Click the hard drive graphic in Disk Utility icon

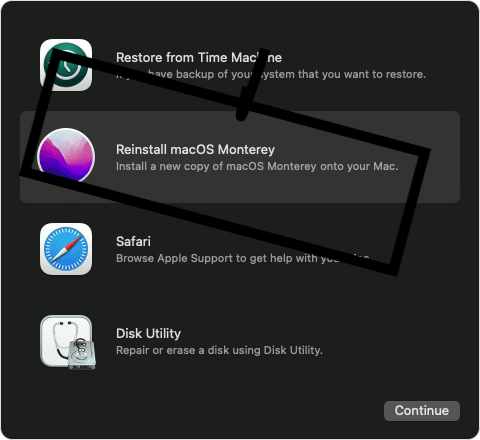click(x=82, y=354)
